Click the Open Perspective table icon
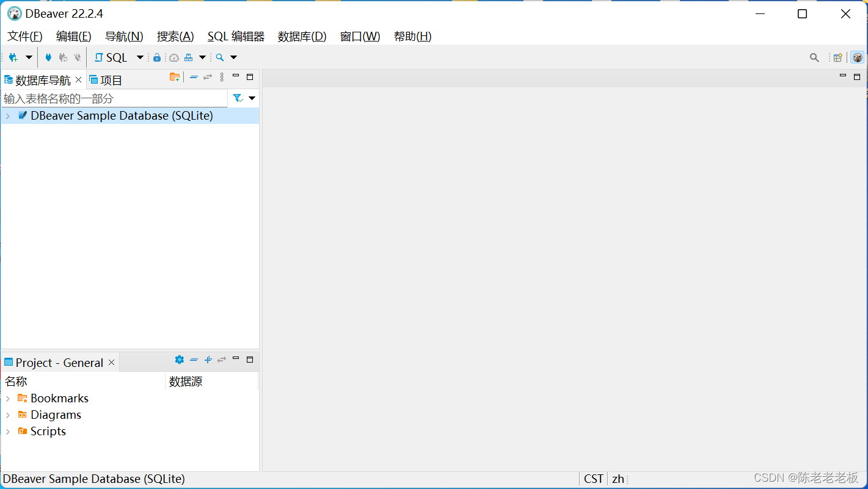Image resolution: width=868 pixels, height=489 pixels. 838,57
